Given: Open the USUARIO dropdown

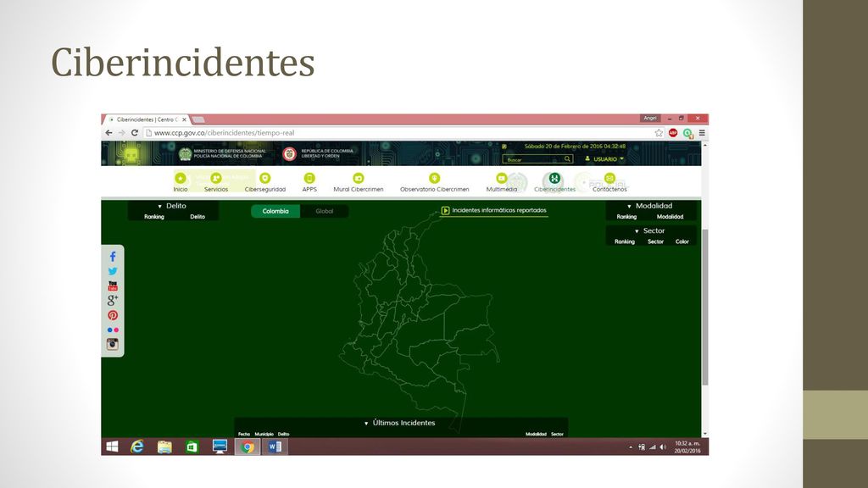Looking at the screenshot, I should click(604, 158).
